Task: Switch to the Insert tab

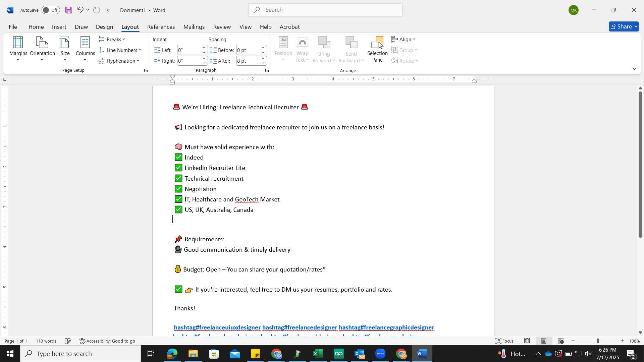Action: (x=59, y=27)
